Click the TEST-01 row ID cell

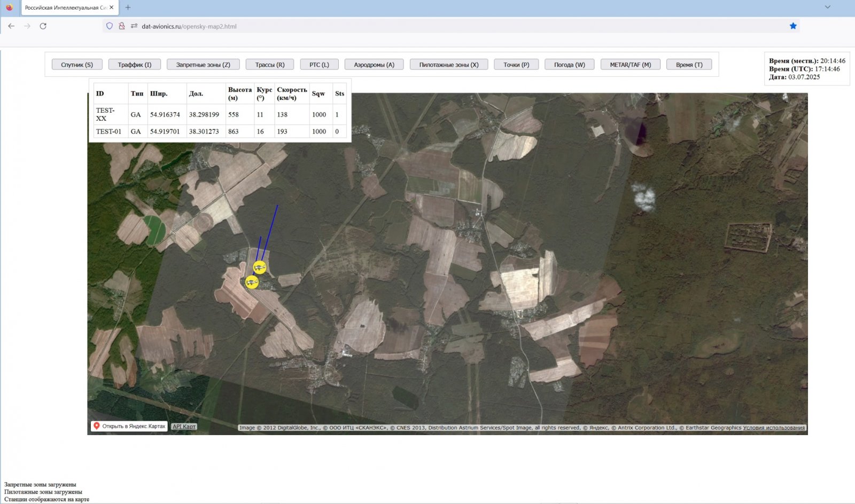pos(111,131)
